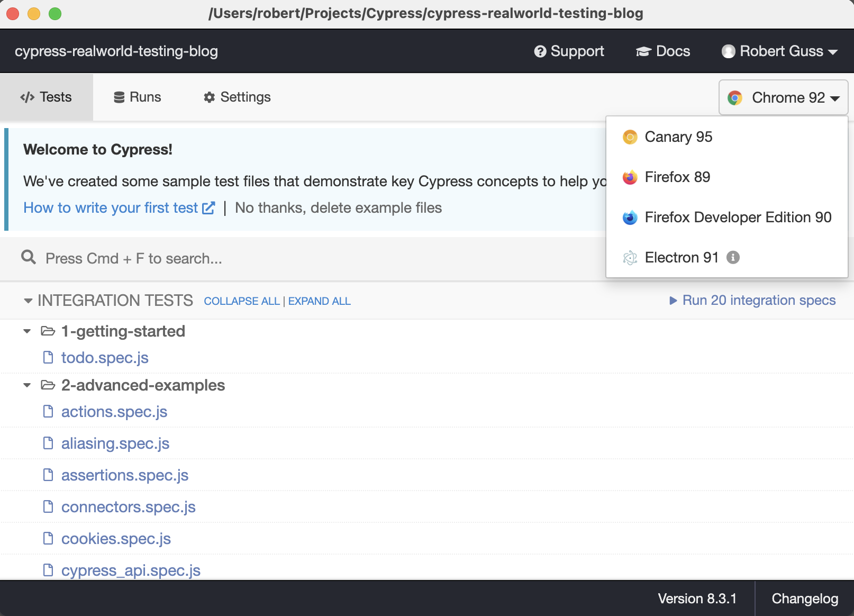Click the search magnifier icon
Viewport: 854px width, 616px height.
coord(29,258)
